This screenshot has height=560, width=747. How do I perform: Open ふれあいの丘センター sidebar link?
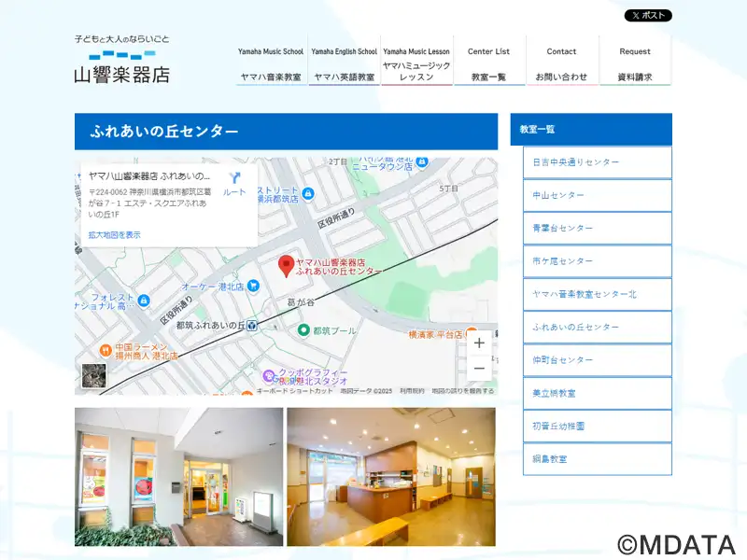598,328
